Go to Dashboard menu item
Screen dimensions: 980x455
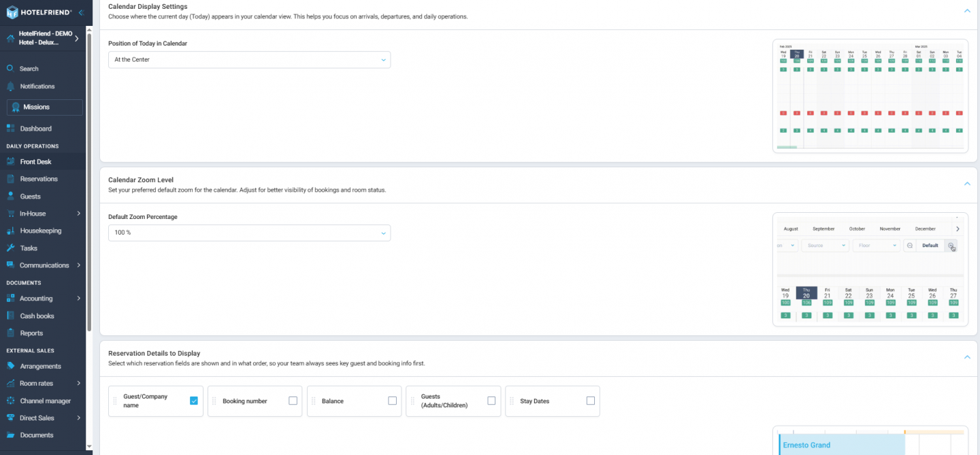[x=35, y=129]
